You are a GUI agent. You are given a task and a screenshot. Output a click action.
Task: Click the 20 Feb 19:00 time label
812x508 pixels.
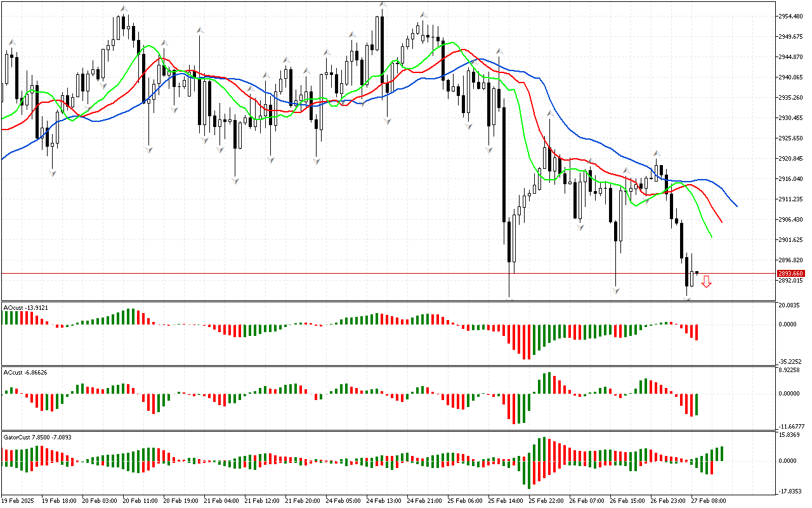click(181, 501)
